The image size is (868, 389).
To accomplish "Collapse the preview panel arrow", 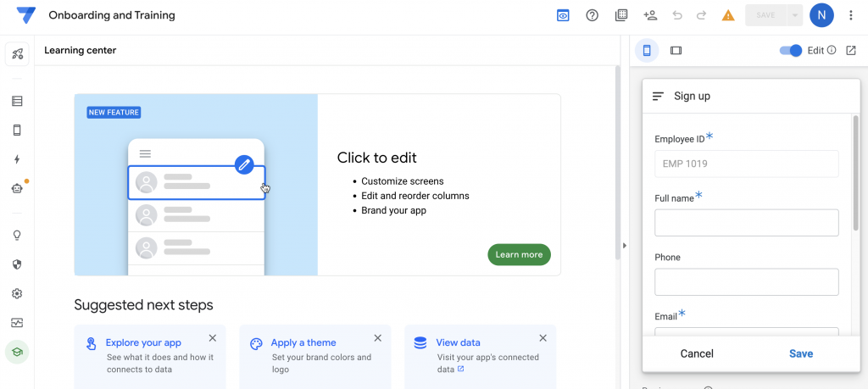I will pos(625,245).
